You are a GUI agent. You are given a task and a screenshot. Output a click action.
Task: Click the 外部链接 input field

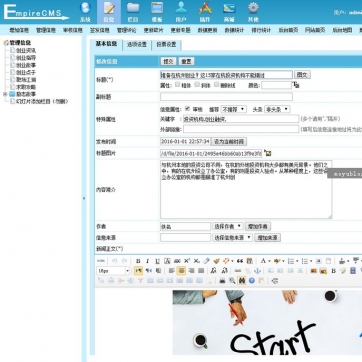pyautogui.click(x=241, y=129)
